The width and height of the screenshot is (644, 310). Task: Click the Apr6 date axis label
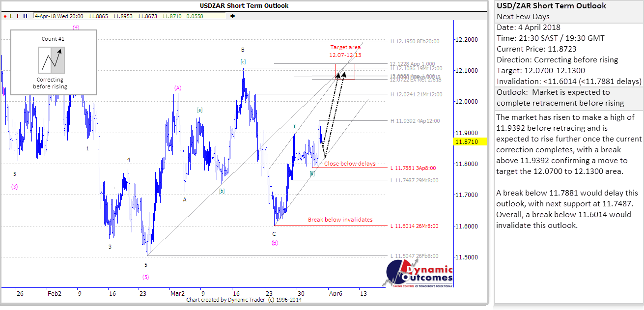[x=336, y=293]
